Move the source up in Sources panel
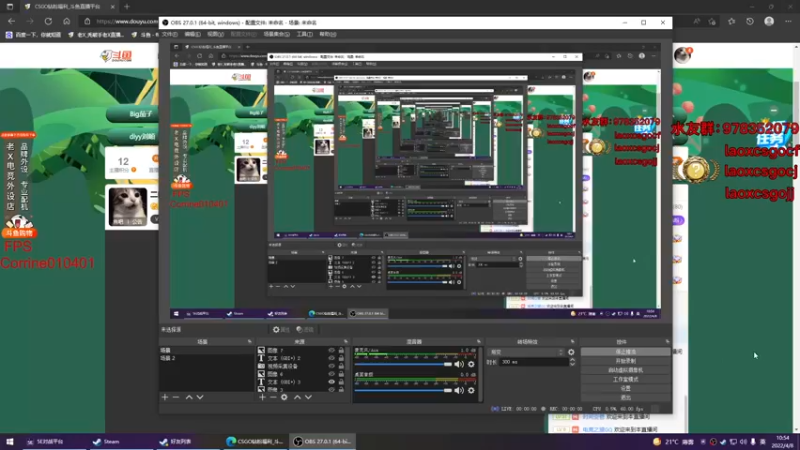Viewport: 800px width, 450px height. click(297, 397)
